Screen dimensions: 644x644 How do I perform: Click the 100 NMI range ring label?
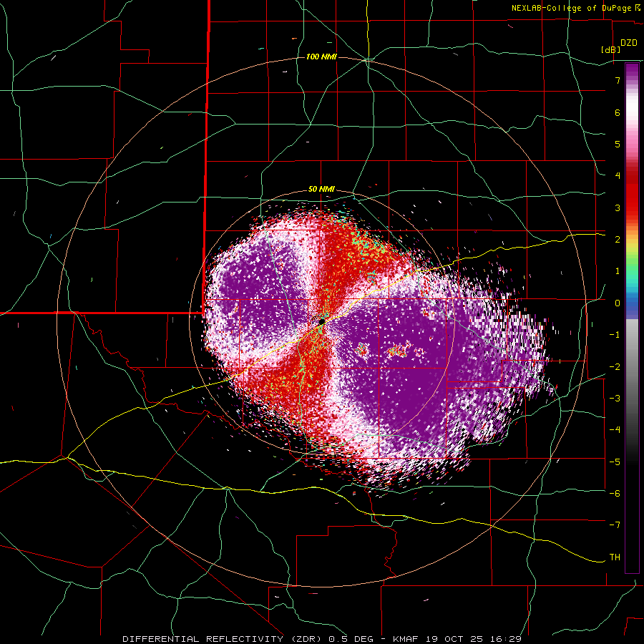coord(321,57)
